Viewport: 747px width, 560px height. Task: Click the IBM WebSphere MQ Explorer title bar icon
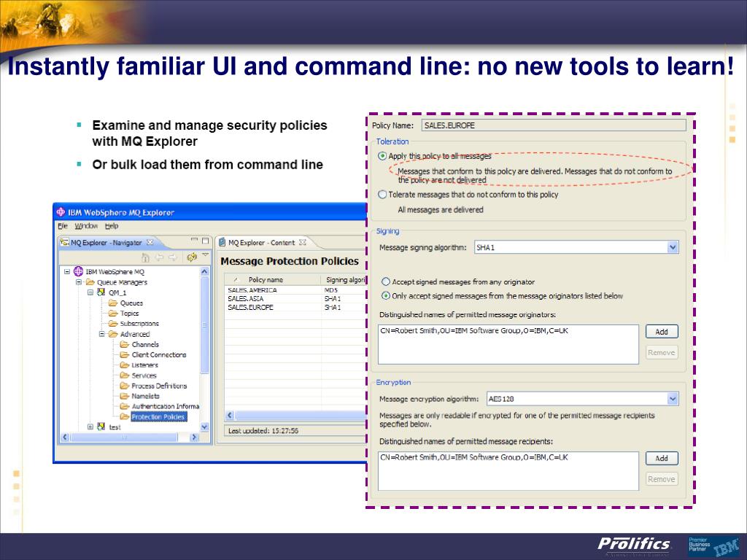(61, 212)
